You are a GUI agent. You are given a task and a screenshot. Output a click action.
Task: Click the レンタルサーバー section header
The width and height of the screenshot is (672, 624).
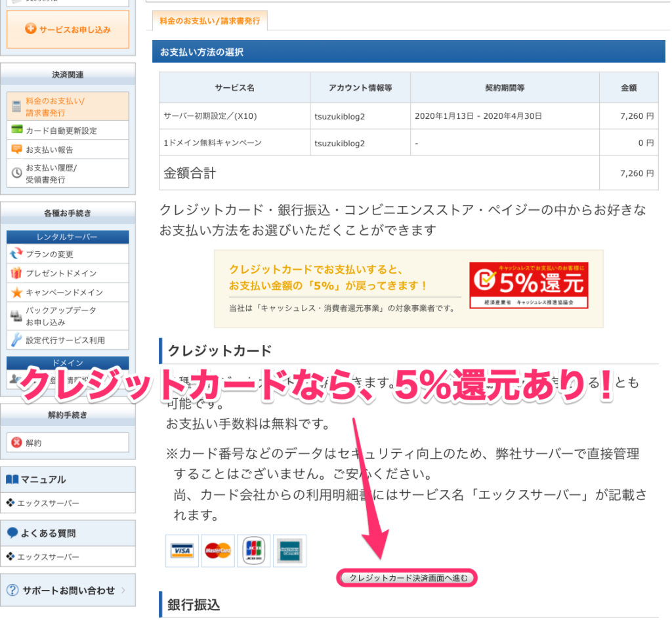(68, 237)
